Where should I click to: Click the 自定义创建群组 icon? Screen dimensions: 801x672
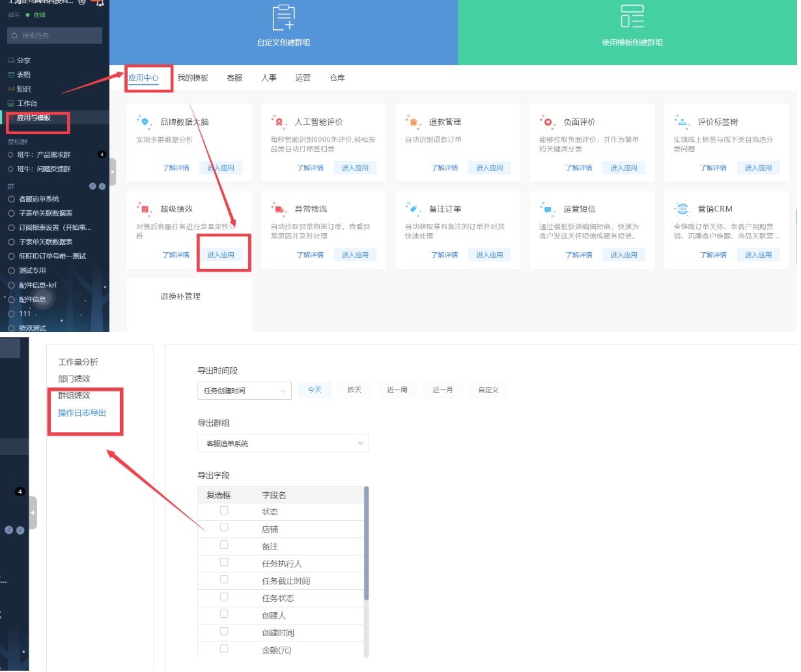[x=283, y=17]
